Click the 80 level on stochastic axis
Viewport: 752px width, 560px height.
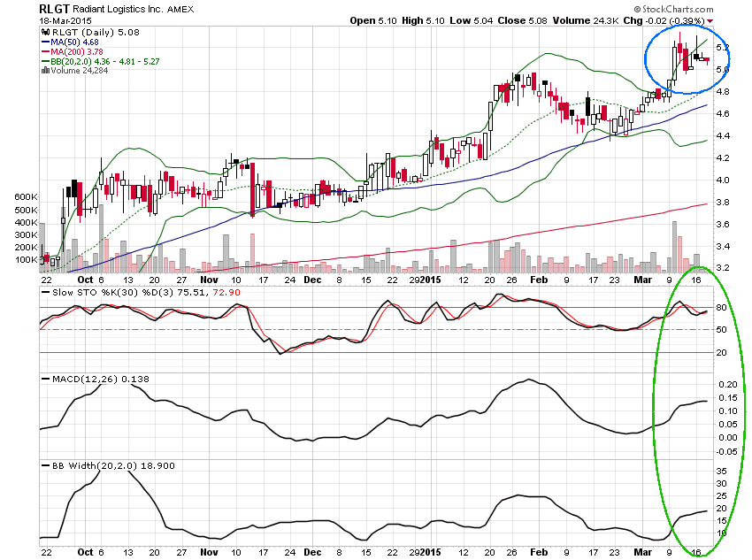(721, 308)
